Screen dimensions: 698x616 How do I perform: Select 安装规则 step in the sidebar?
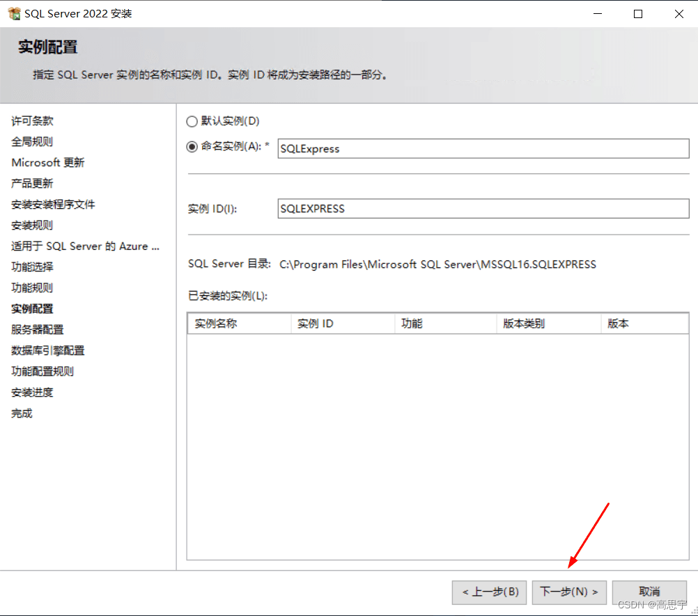32,226
